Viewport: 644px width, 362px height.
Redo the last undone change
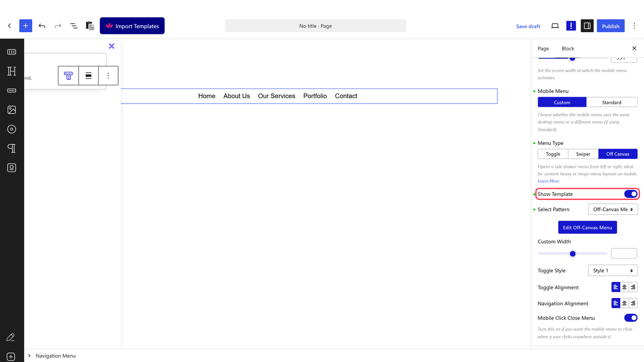point(58,26)
